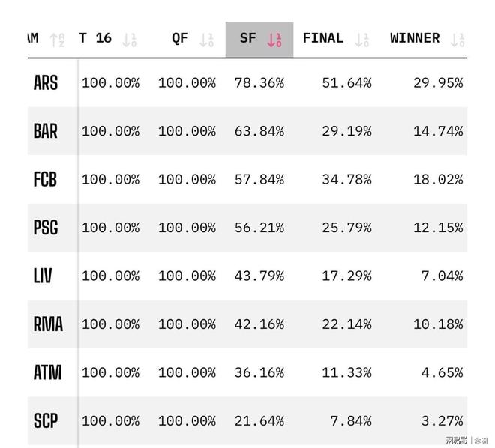Click the sort icon next to T 16
This screenshot has height=448, width=495.
(x=130, y=39)
